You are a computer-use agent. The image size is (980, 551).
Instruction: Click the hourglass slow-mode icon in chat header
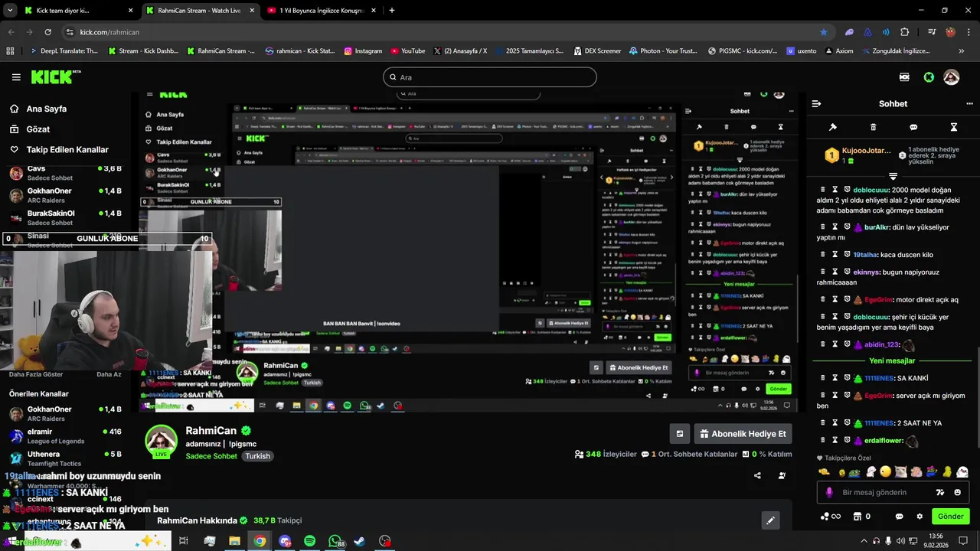954,127
